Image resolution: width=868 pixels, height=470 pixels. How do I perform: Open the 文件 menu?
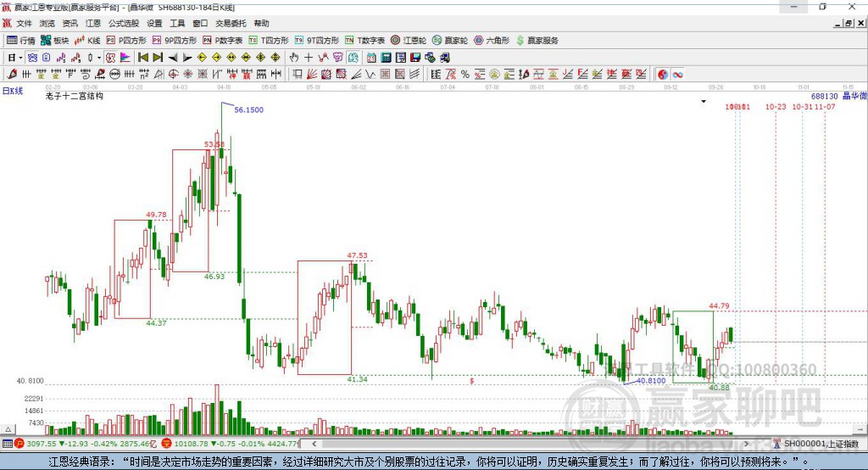click(x=24, y=23)
